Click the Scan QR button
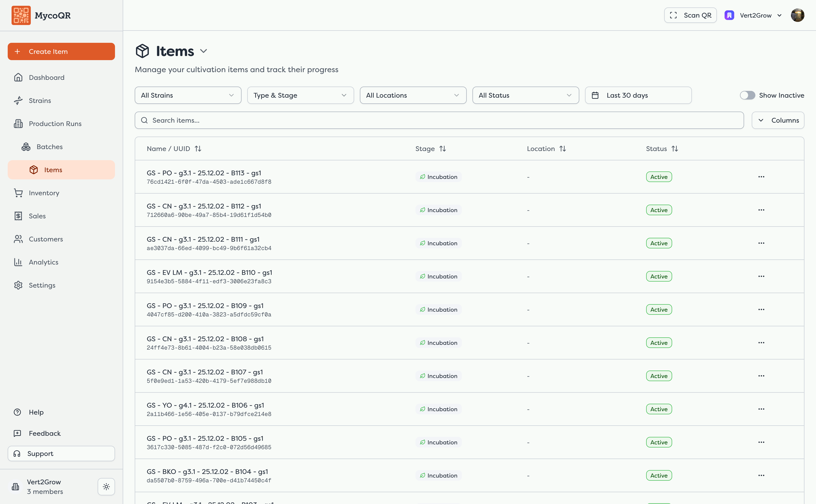Screen dimensions: 816x504 690,15
